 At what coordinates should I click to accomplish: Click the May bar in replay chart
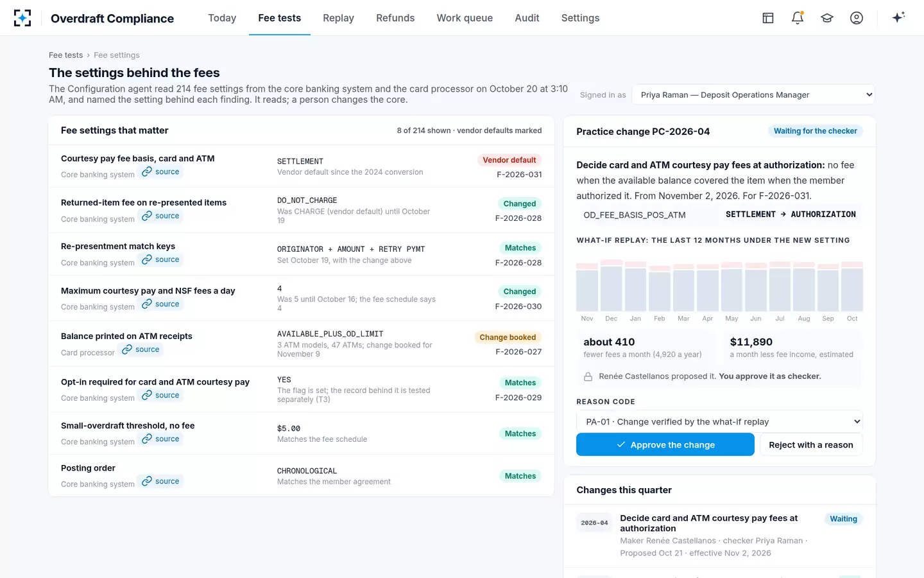coord(732,286)
